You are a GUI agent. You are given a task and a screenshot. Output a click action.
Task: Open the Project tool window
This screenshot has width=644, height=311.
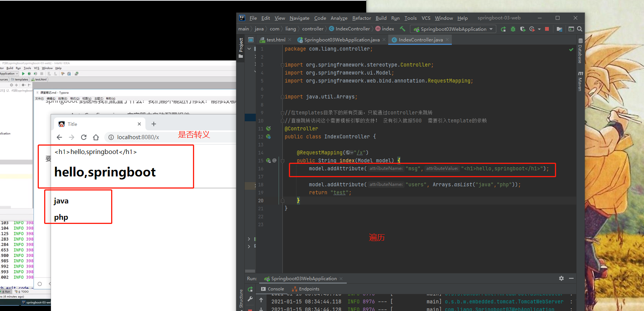point(241,48)
